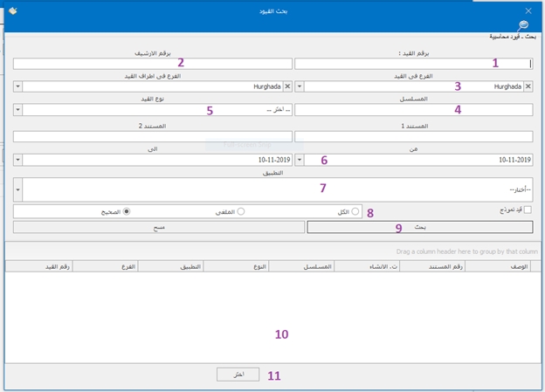Close the بحث القيود window
This screenshot has height=392, width=545.
click(x=528, y=10)
